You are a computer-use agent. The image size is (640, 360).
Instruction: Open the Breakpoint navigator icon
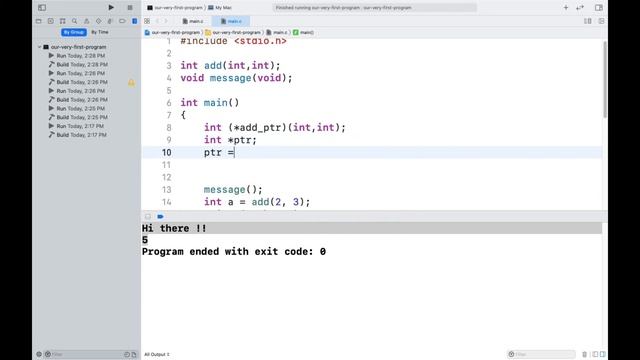pos(122,21)
